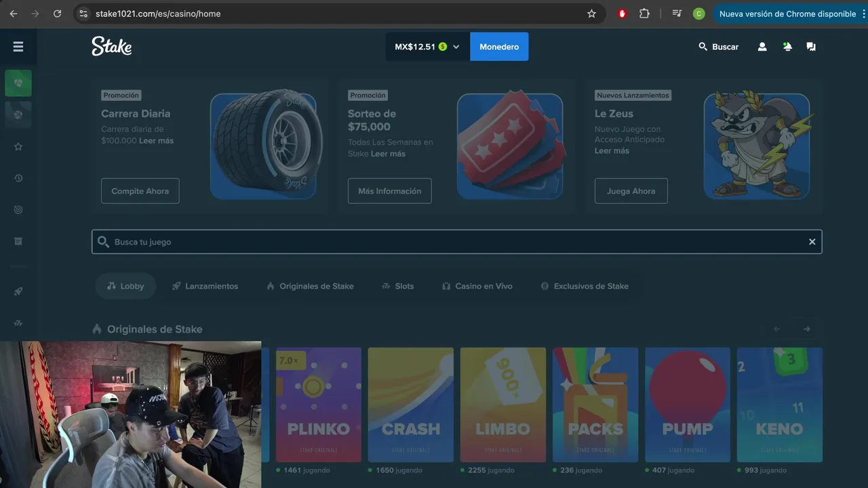Screen dimensions: 868x488
Task: Reload the page in Chrome
Action: tap(57, 14)
